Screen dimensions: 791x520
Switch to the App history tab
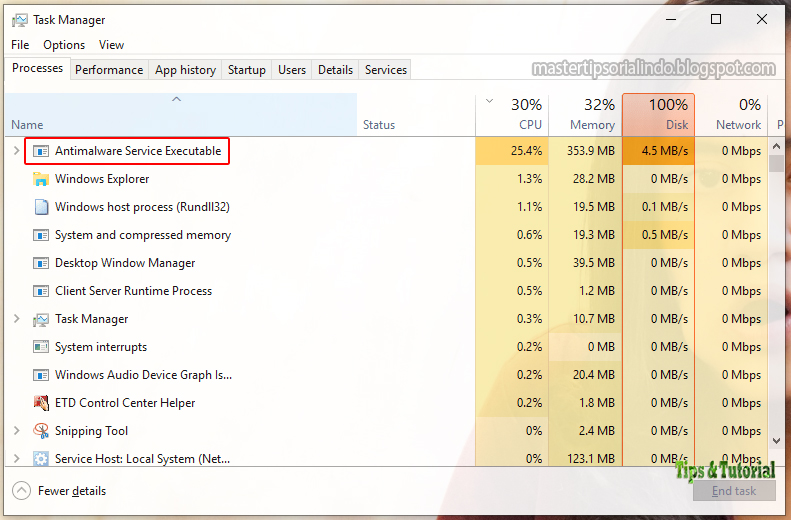point(185,70)
